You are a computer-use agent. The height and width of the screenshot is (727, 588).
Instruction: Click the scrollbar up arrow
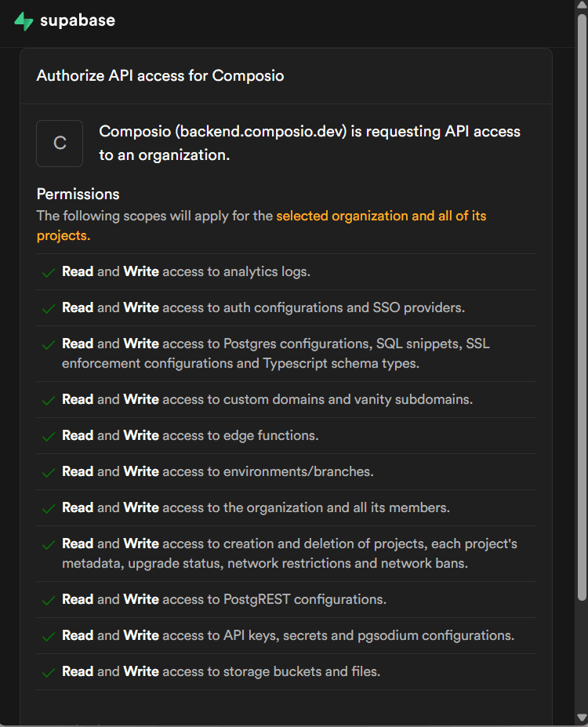(582, 5)
